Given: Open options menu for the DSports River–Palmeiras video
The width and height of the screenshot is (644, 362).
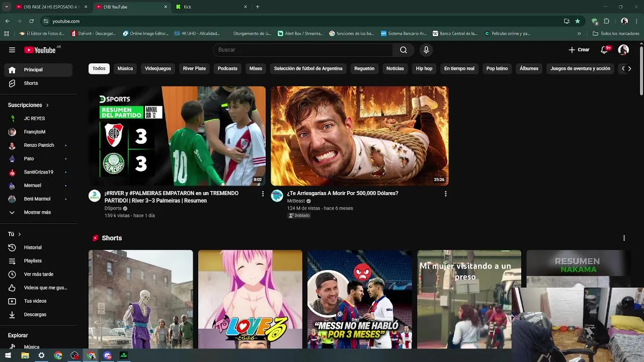Looking at the screenshot, I should coord(263,194).
